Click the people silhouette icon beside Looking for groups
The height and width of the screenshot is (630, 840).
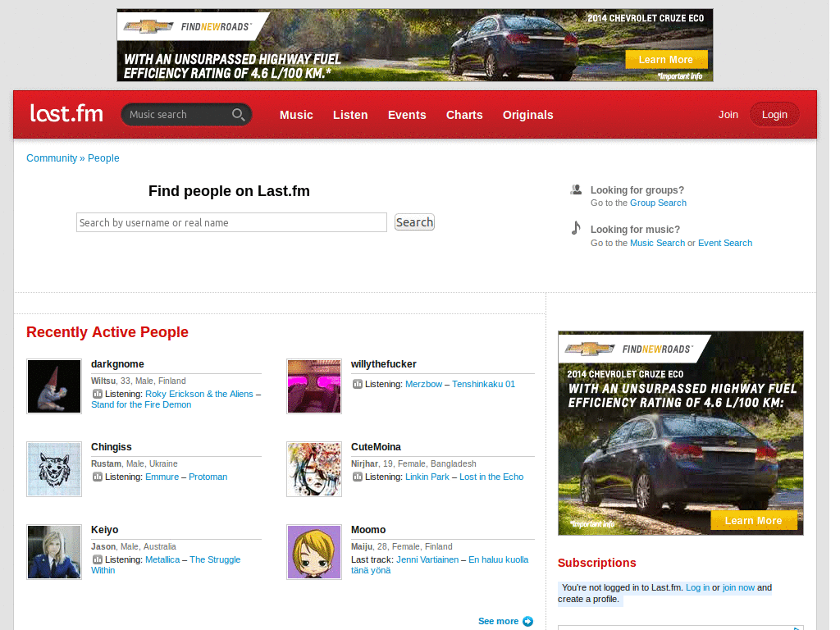[576, 189]
